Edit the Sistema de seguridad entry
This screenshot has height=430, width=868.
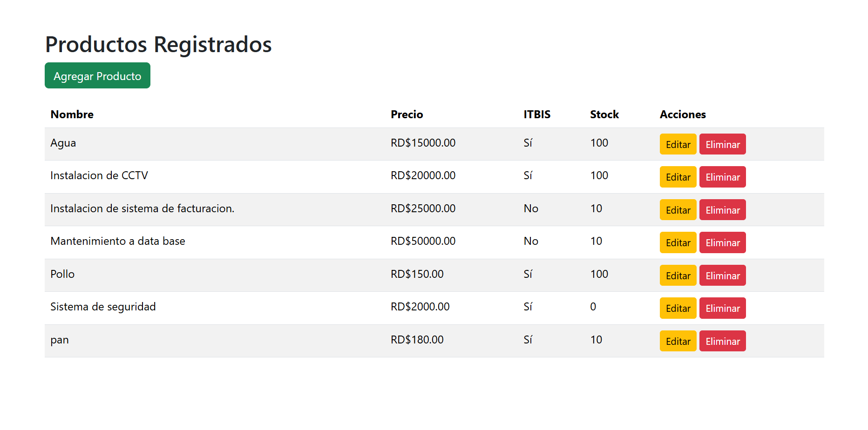[678, 308]
